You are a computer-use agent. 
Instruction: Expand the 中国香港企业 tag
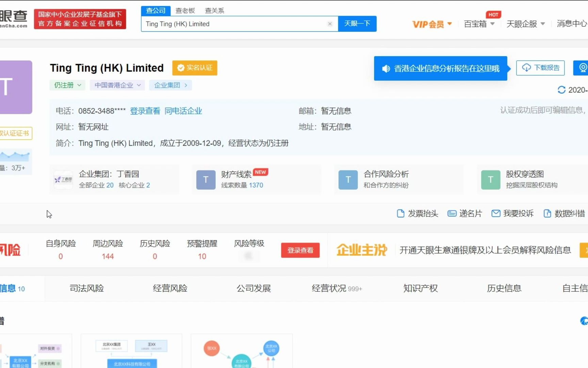[x=117, y=85]
